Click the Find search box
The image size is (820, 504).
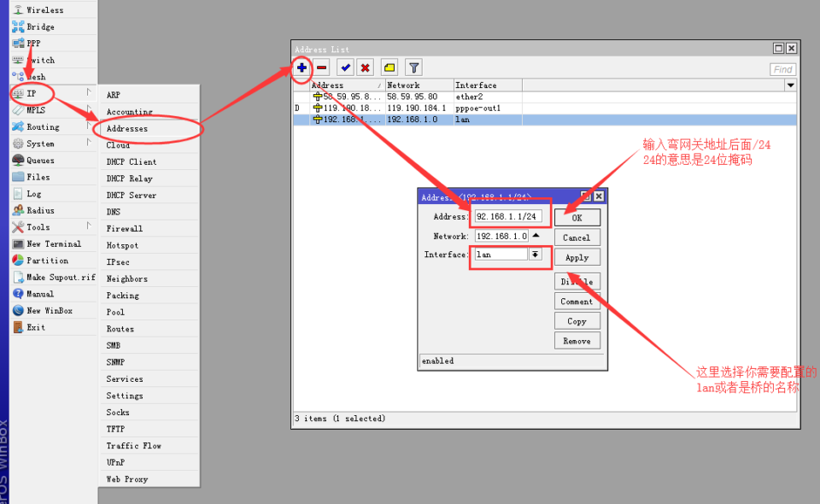[783, 69]
